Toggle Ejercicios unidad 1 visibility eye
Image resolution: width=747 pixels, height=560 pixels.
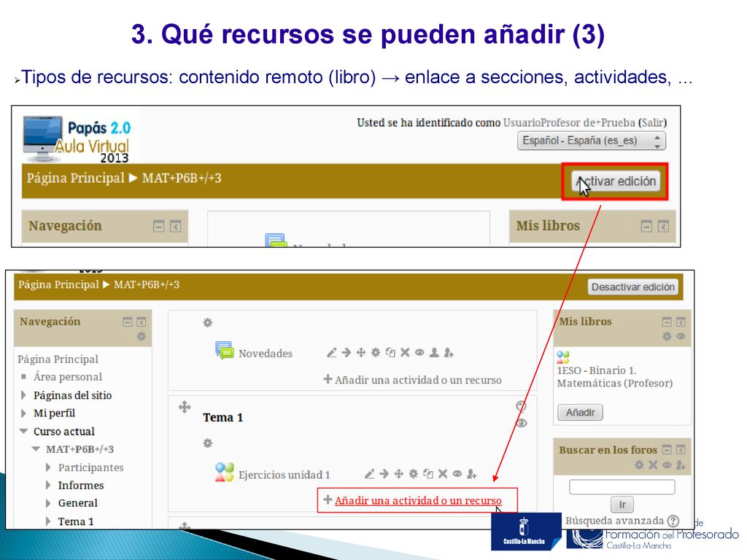tap(457, 474)
